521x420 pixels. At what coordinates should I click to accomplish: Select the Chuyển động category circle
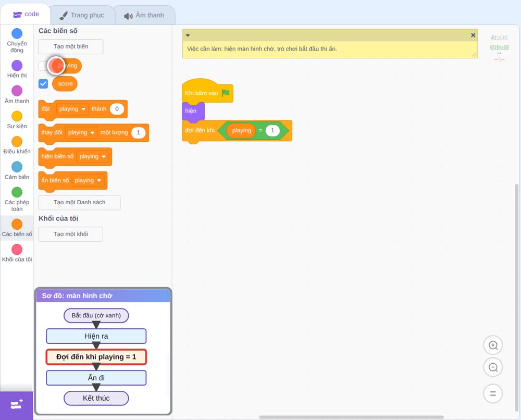17,33
